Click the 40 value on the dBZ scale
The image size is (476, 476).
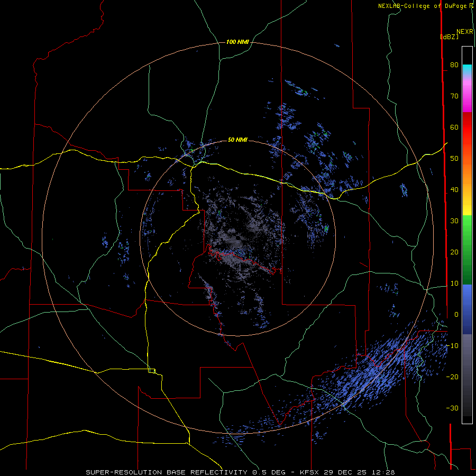[x=454, y=190]
